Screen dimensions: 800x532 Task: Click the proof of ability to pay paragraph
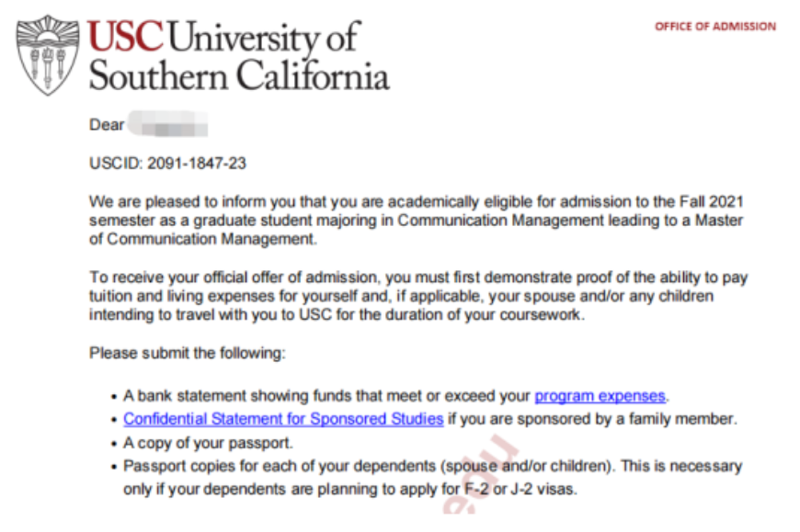click(418, 296)
